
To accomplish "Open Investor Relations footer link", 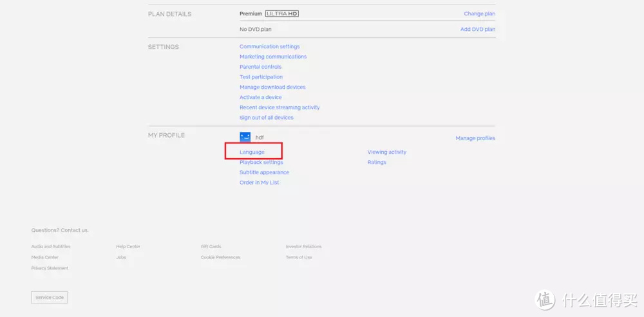I will (303, 246).
